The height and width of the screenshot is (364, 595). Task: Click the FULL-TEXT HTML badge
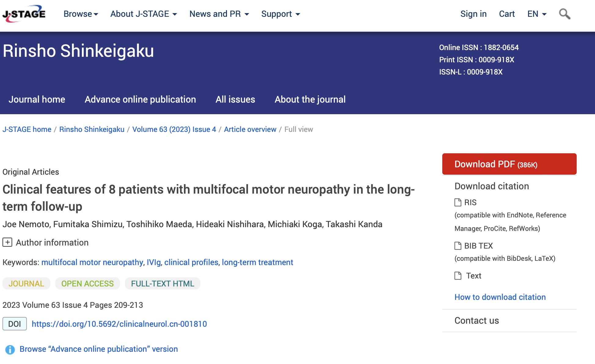point(162,283)
